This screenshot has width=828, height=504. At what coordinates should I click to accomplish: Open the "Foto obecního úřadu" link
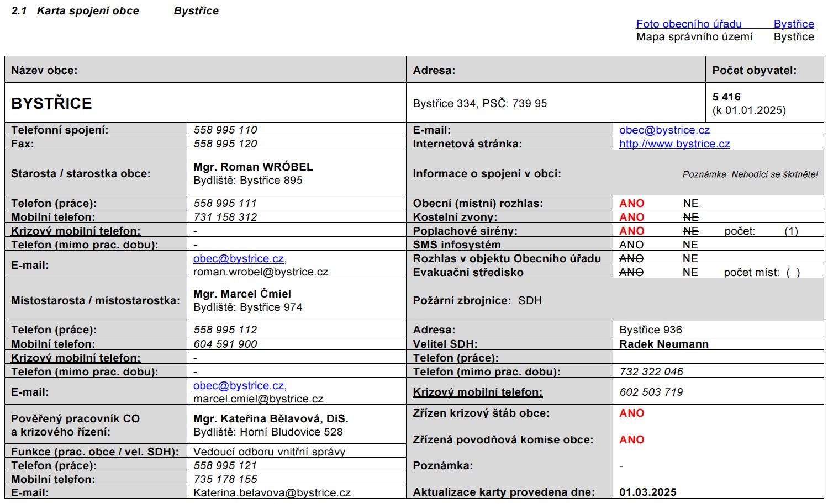pyautogui.click(x=688, y=24)
